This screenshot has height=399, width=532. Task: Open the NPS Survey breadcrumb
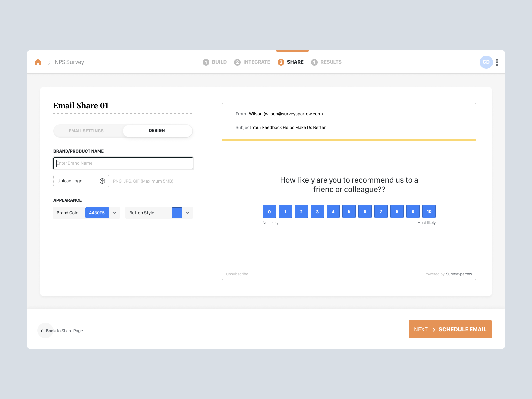point(69,62)
